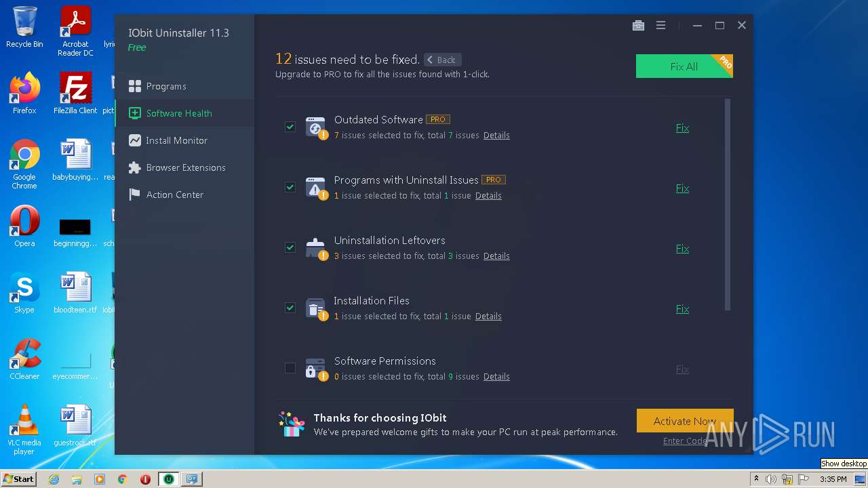Select the CCleaner desktop shortcut
The image size is (868, 488).
tap(24, 359)
